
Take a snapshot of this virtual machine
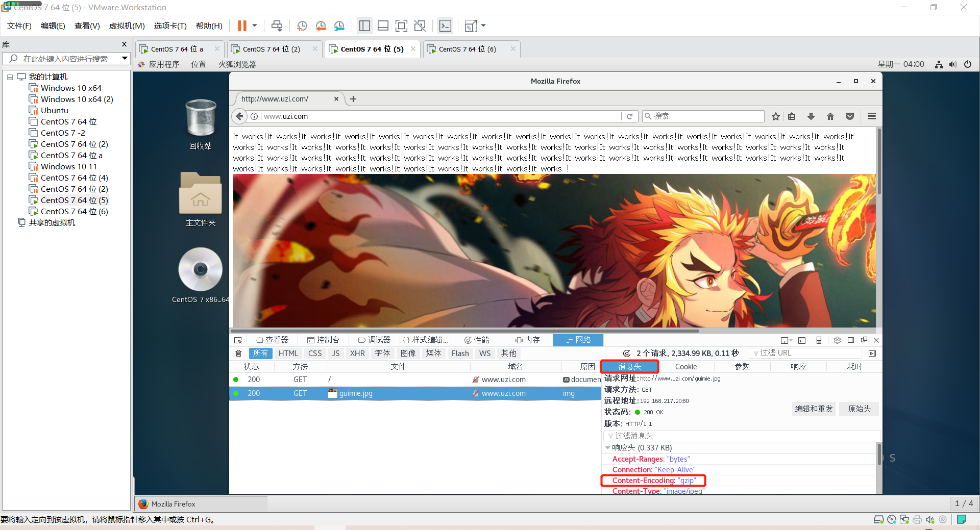pyautogui.click(x=302, y=26)
